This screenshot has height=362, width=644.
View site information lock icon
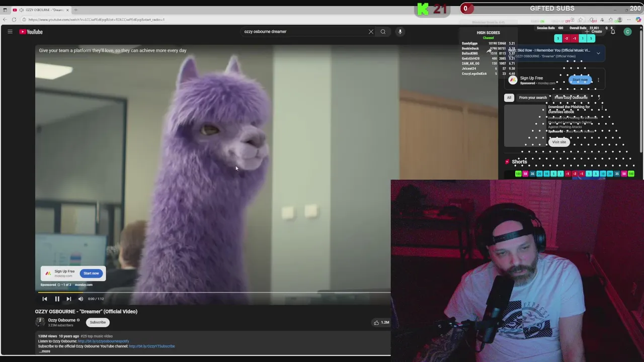coord(24,20)
